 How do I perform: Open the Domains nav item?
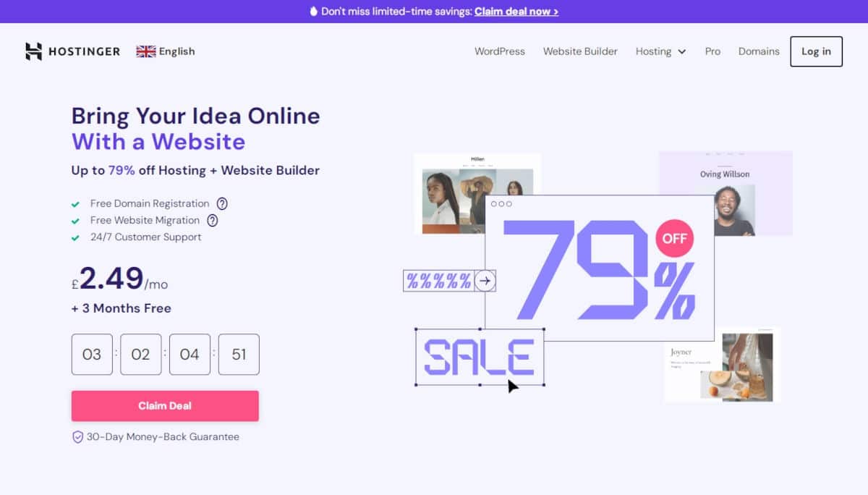click(759, 51)
